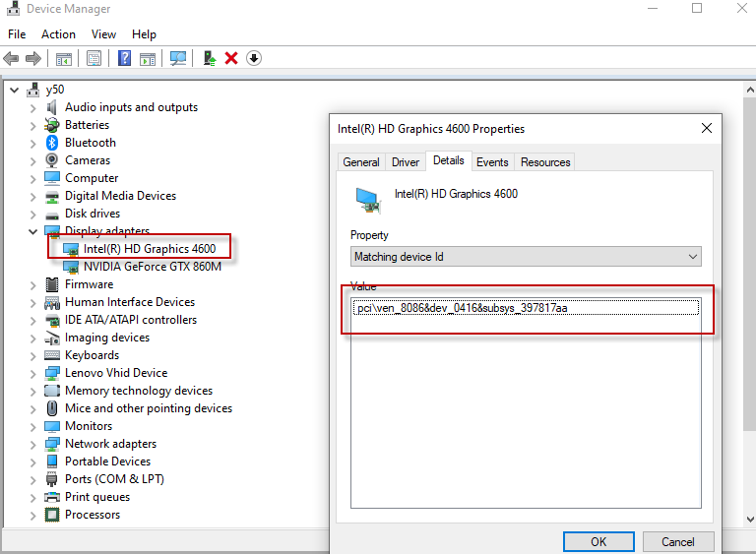
Task: Expand the Audio inputs and outputs category
Action: point(32,108)
